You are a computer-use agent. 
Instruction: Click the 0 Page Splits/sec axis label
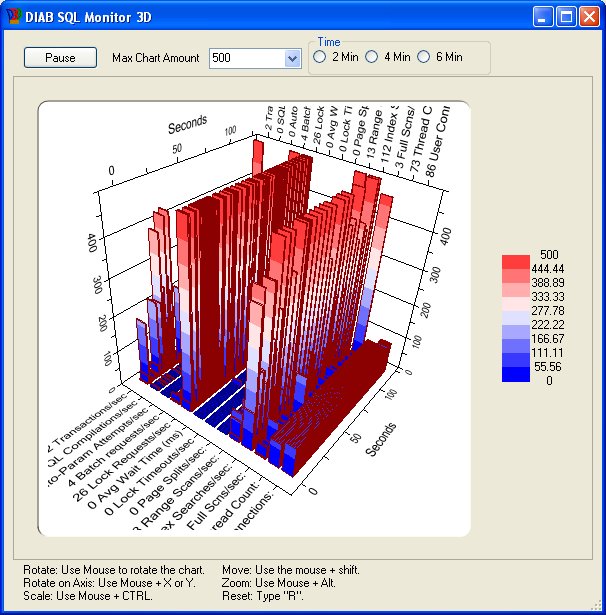[x=168, y=481]
